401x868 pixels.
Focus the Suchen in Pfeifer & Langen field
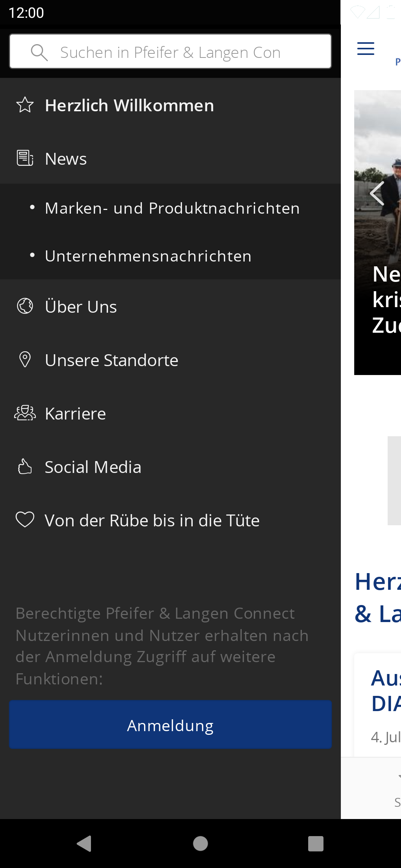pos(170,52)
